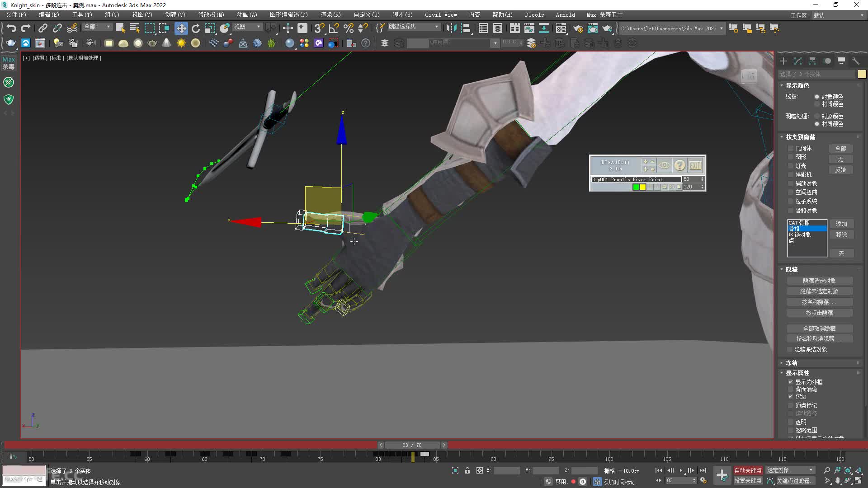Click the DTrajEdit EXIT icon
The width and height of the screenshot is (868, 488).
click(695, 165)
